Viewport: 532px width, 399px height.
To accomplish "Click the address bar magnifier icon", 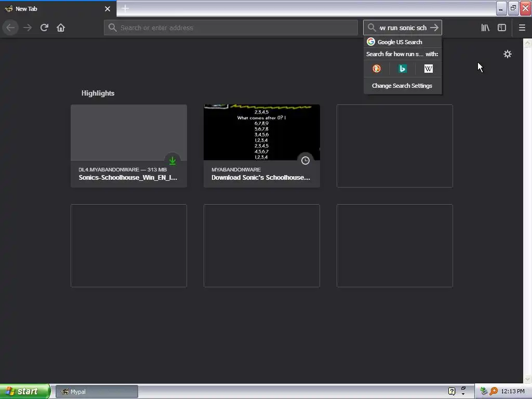I will (113, 28).
